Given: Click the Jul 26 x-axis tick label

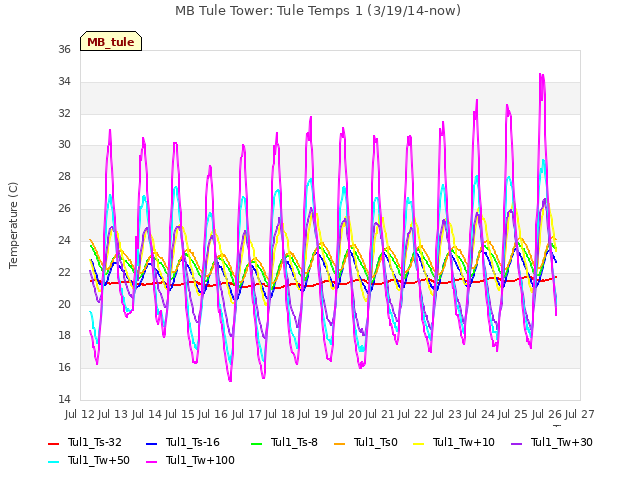Looking at the screenshot, I should (548, 414).
